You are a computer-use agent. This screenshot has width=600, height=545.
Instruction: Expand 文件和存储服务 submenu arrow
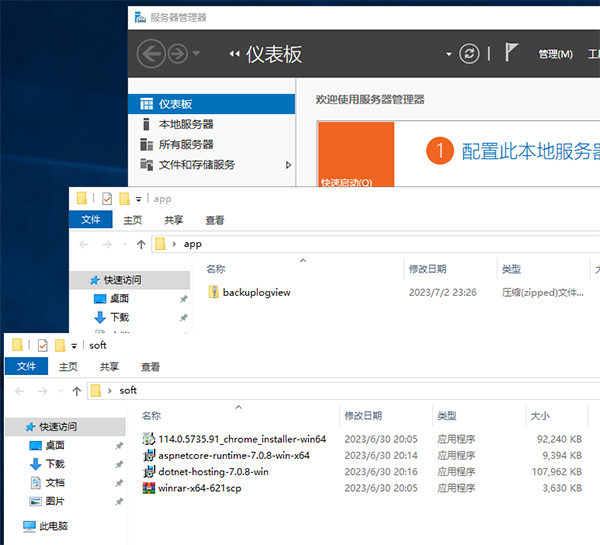pyautogui.click(x=289, y=165)
